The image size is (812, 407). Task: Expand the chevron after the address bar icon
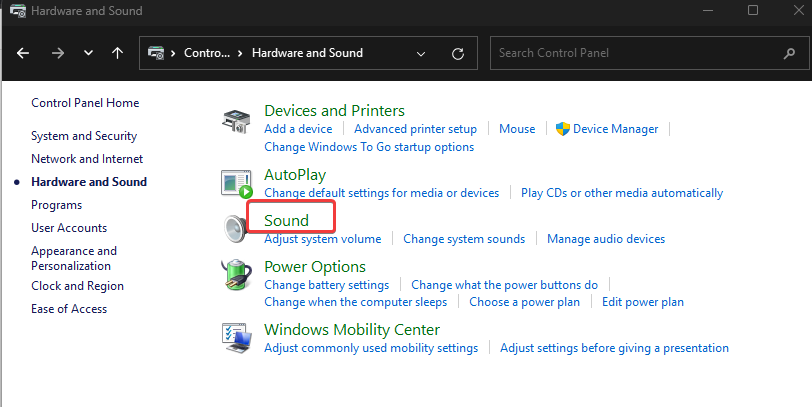click(x=173, y=53)
